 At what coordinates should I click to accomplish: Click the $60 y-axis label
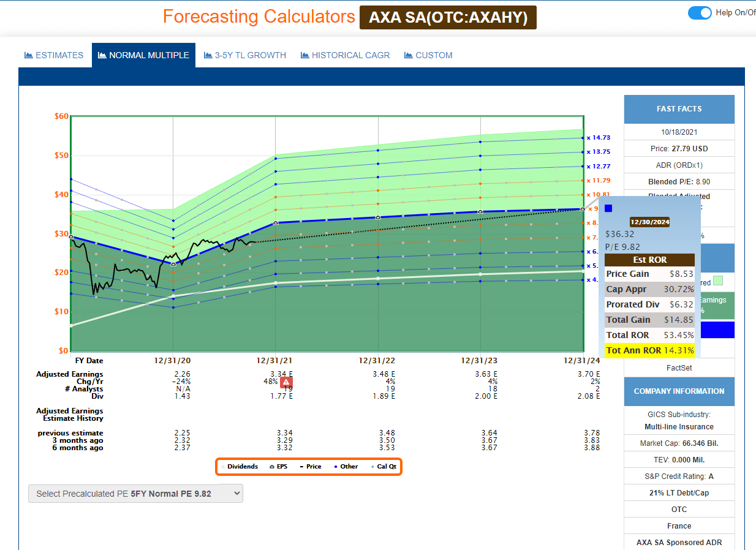coord(61,116)
